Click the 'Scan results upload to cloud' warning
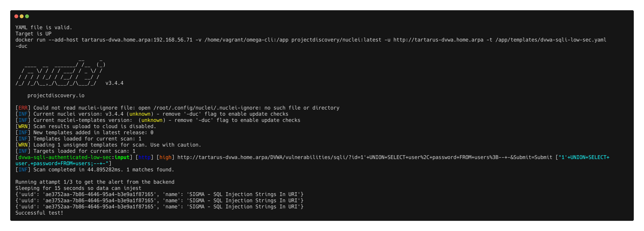 (94, 126)
